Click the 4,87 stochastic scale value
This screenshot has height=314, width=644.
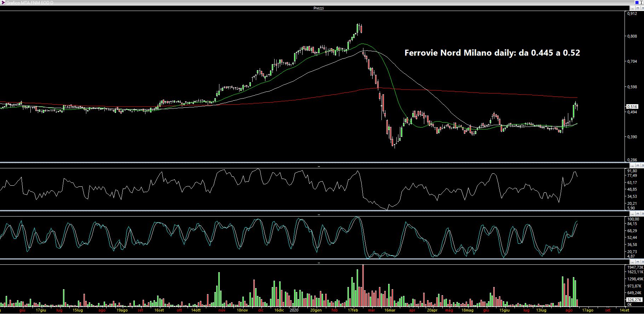coord(631,256)
